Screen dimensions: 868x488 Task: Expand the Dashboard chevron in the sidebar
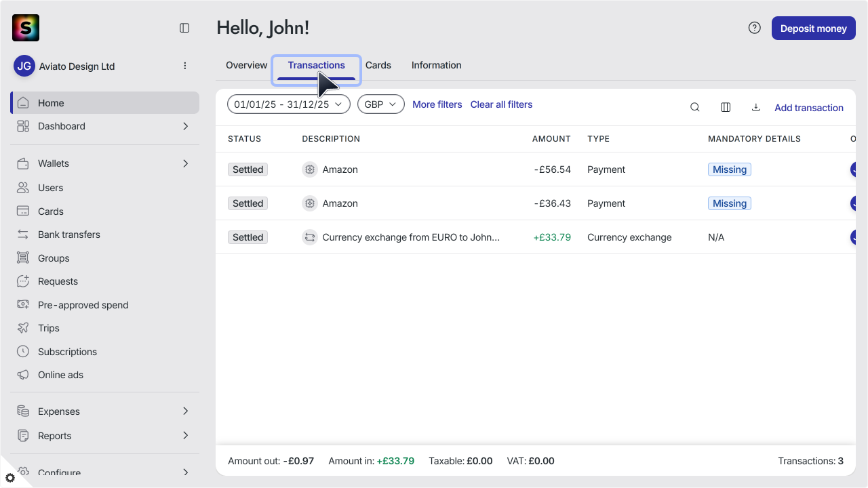tap(185, 126)
